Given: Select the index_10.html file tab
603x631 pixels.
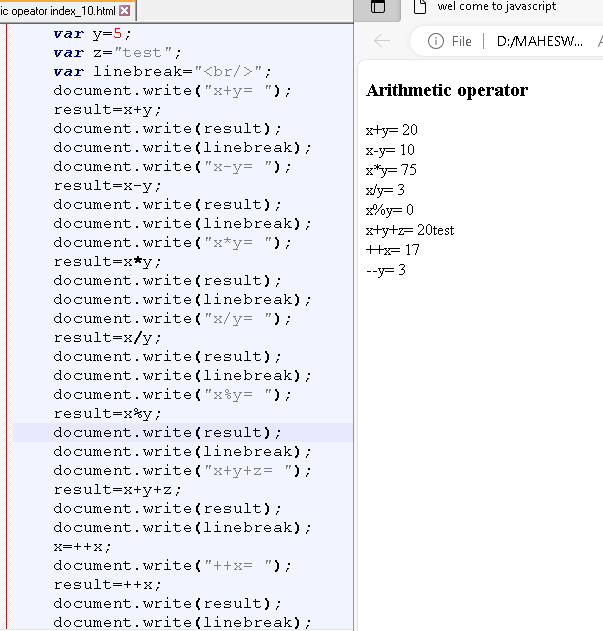Looking at the screenshot, I should (58, 11).
